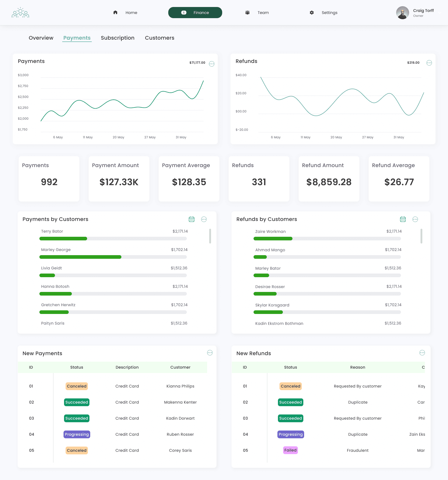Click Livia Geidt in Payments by Customers

(x=52, y=268)
